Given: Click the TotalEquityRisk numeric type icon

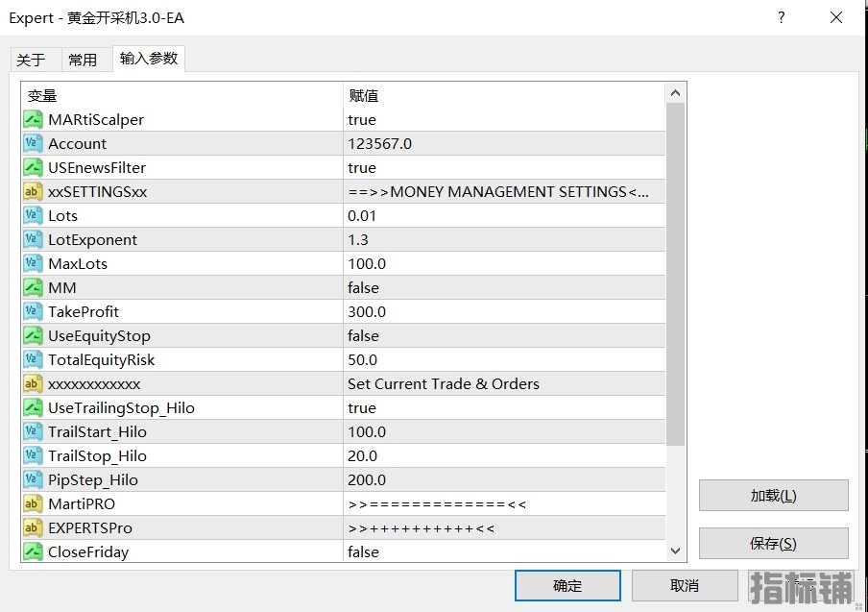Looking at the screenshot, I should (x=33, y=360).
